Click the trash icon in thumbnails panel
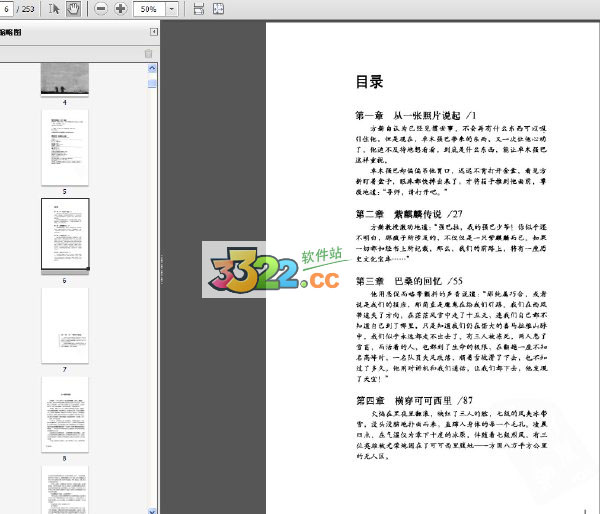 tap(148, 53)
